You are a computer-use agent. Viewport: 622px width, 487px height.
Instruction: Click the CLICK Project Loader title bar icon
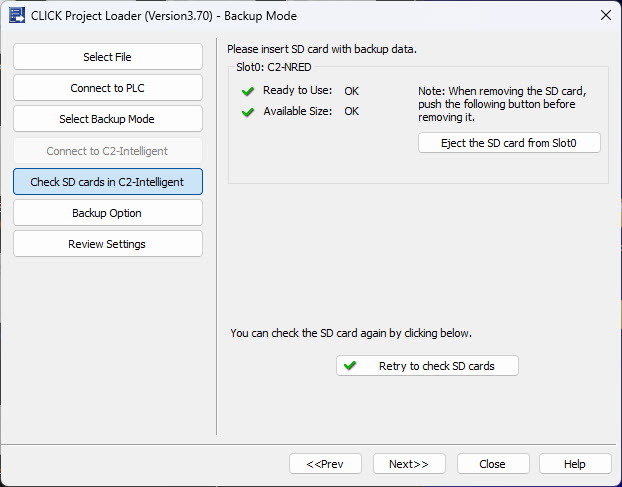point(17,15)
